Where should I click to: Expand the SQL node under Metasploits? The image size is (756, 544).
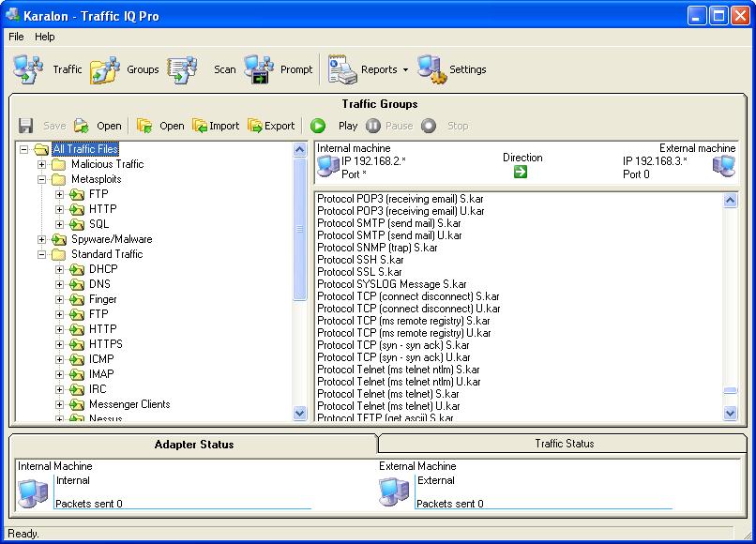coord(59,224)
